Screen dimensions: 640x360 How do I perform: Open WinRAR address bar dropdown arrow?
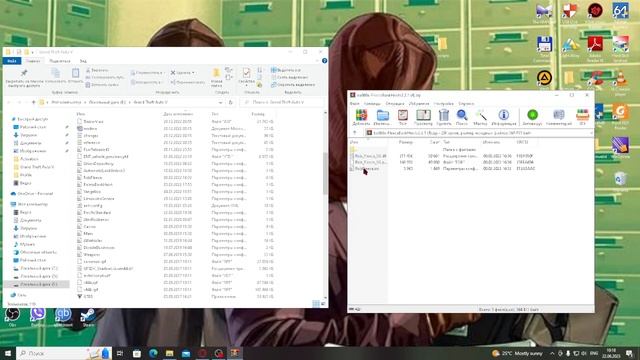(x=590, y=133)
